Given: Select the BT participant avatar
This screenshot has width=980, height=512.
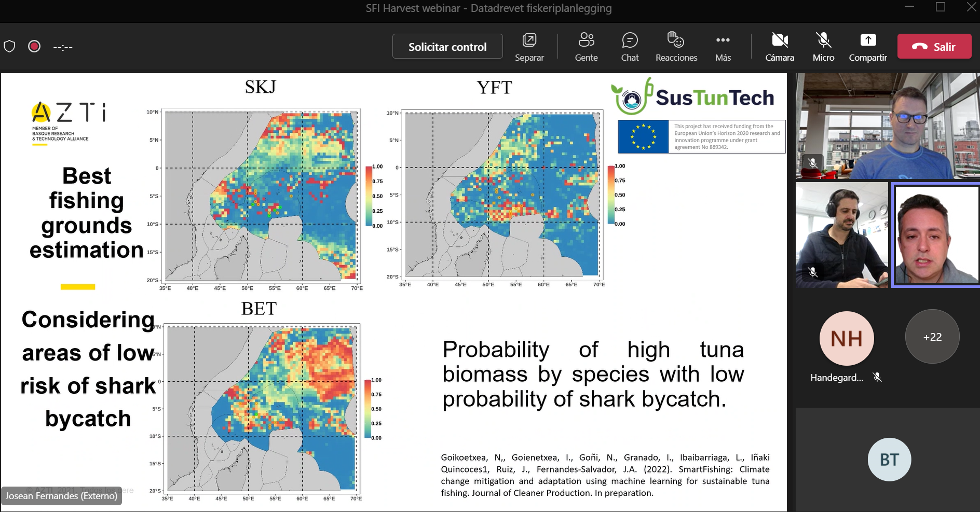Looking at the screenshot, I should pos(889,460).
